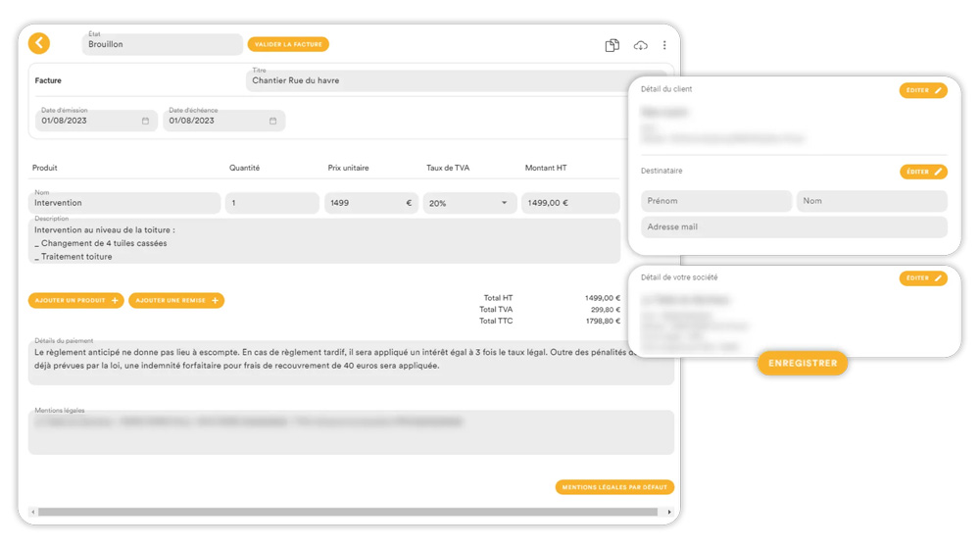This screenshot has height=549, width=980.
Task: Click Mentions légales par défaut button
Action: click(614, 487)
